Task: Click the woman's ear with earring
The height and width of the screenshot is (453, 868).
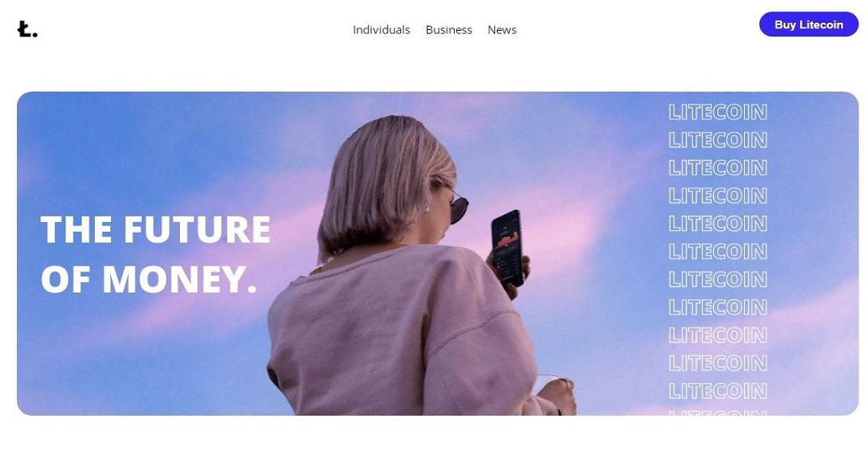Action: [x=427, y=205]
